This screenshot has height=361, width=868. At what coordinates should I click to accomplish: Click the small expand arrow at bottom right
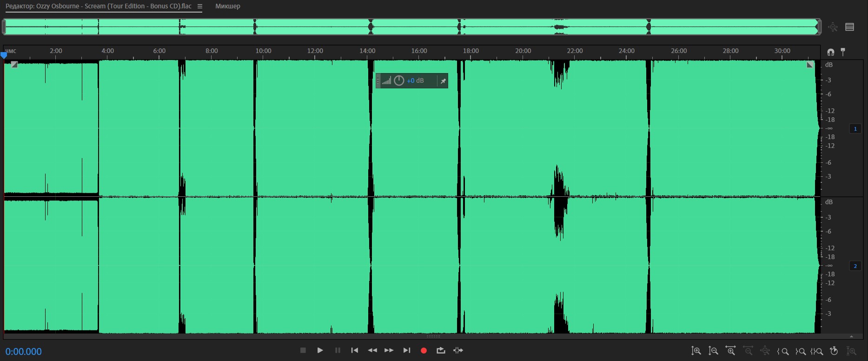851,336
